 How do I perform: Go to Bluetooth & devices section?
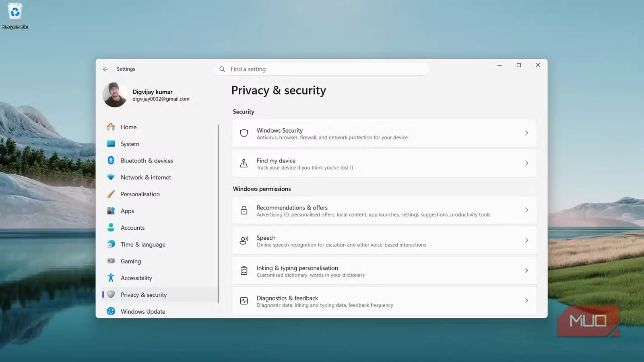click(x=160, y=160)
